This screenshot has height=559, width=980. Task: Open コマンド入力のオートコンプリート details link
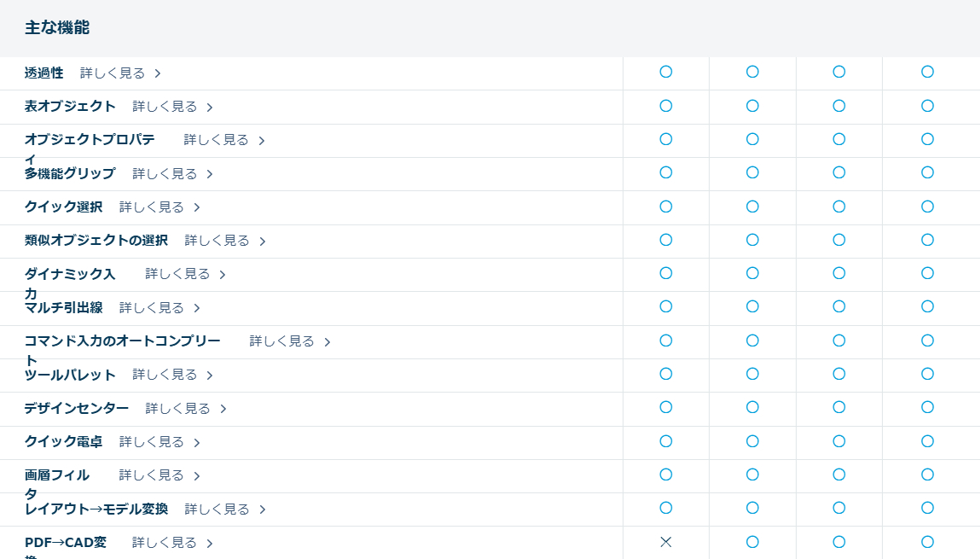[x=281, y=341]
